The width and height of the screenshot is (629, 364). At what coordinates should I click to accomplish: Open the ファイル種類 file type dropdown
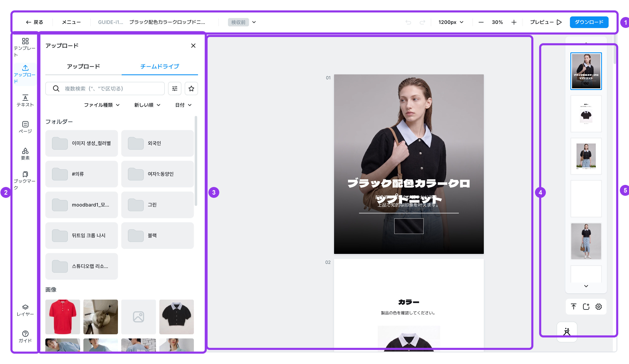tap(102, 105)
